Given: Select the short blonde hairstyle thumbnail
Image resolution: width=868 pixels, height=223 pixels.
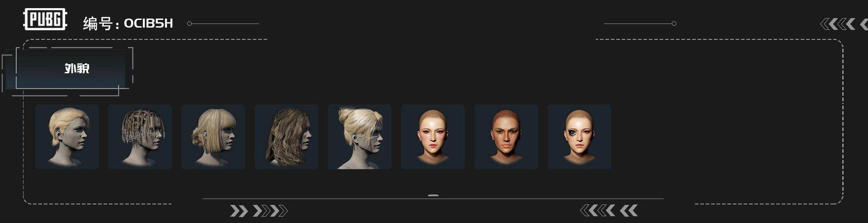Looking at the screenshot, I should click(x=67, y=137).
